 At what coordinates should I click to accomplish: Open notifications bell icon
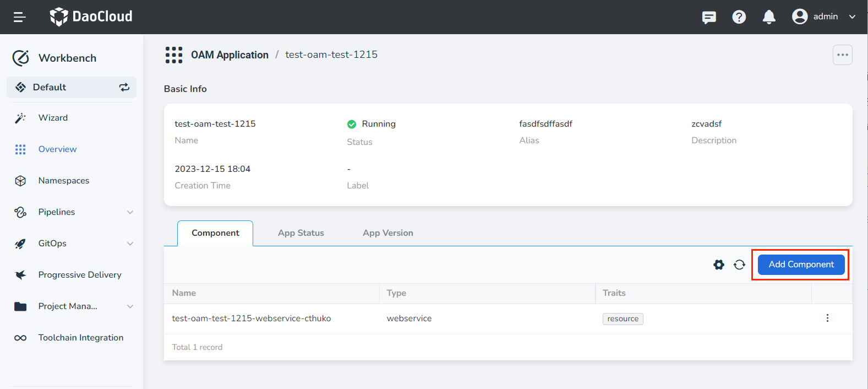click(x=769, y=17)
